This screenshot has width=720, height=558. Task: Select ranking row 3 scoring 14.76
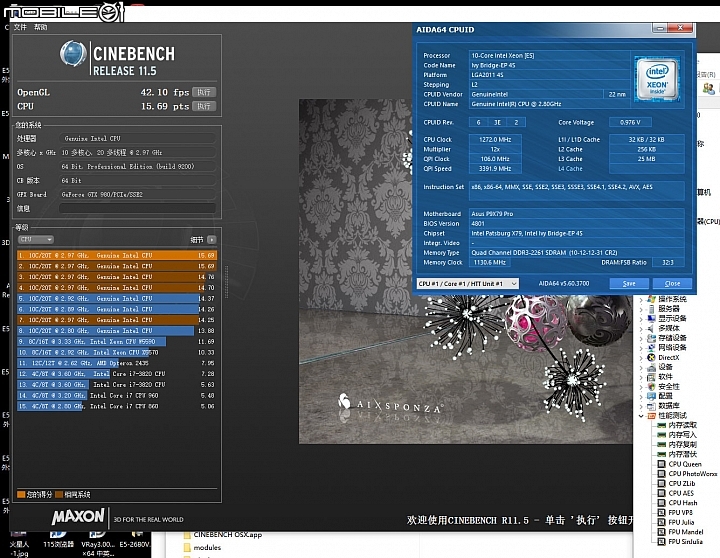pyautogui.click(x=117, y=277)
